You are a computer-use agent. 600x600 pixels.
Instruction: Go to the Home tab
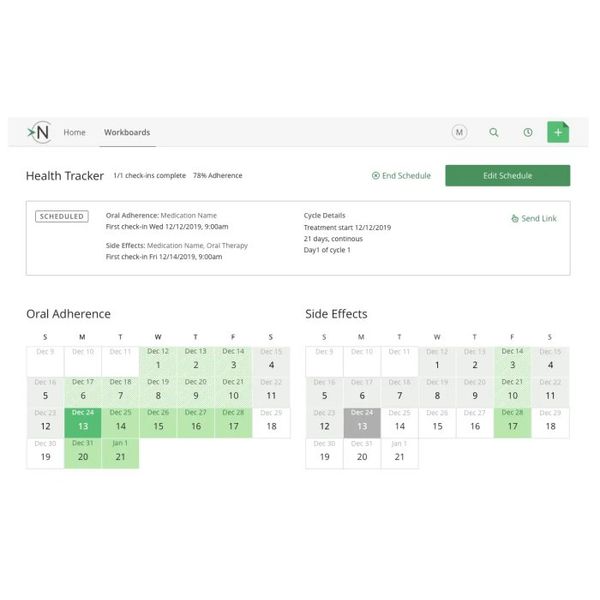[x=74, y=132]
